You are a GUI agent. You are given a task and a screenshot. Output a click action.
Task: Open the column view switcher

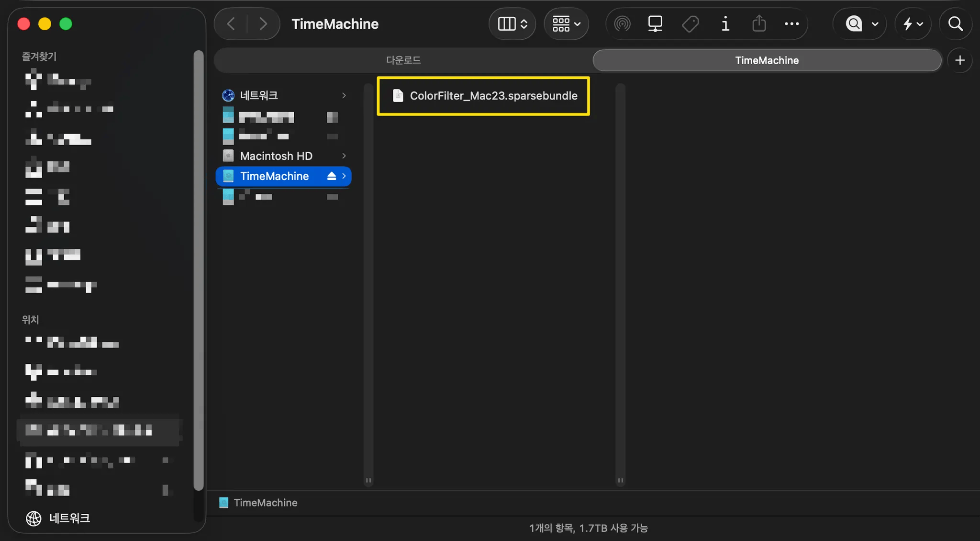click(x=512, y=23)
